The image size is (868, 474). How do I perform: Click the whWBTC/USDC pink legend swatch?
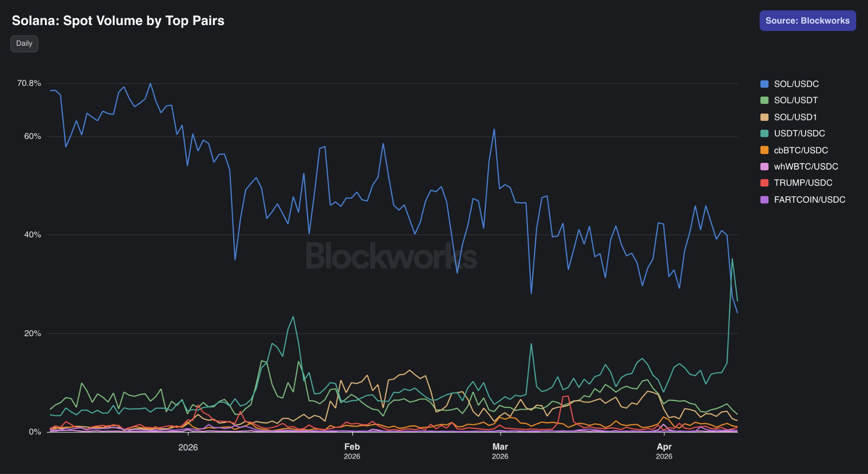pyautogui.click(x=764, y=167)
